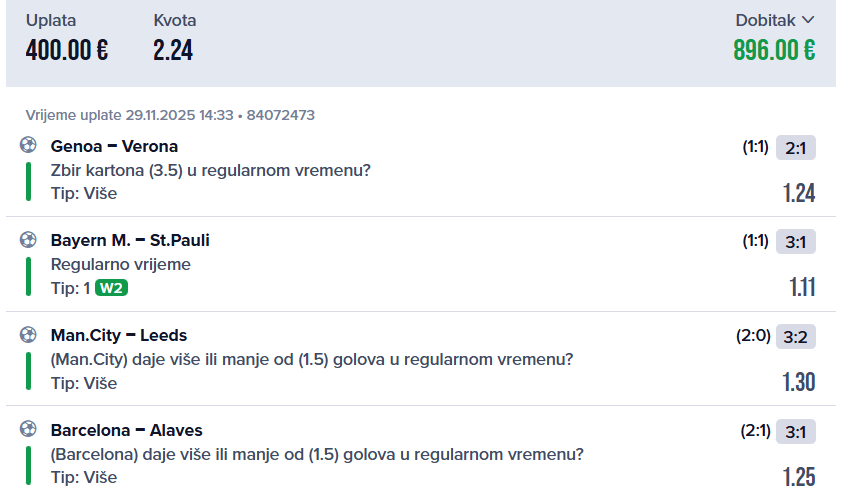Open the Bayern M. – St.Pauli match

click(x=130, y=240)
